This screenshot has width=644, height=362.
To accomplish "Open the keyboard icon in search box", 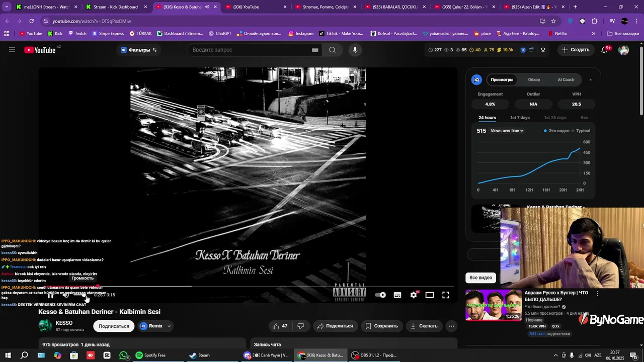I will [x=315, y=50].
